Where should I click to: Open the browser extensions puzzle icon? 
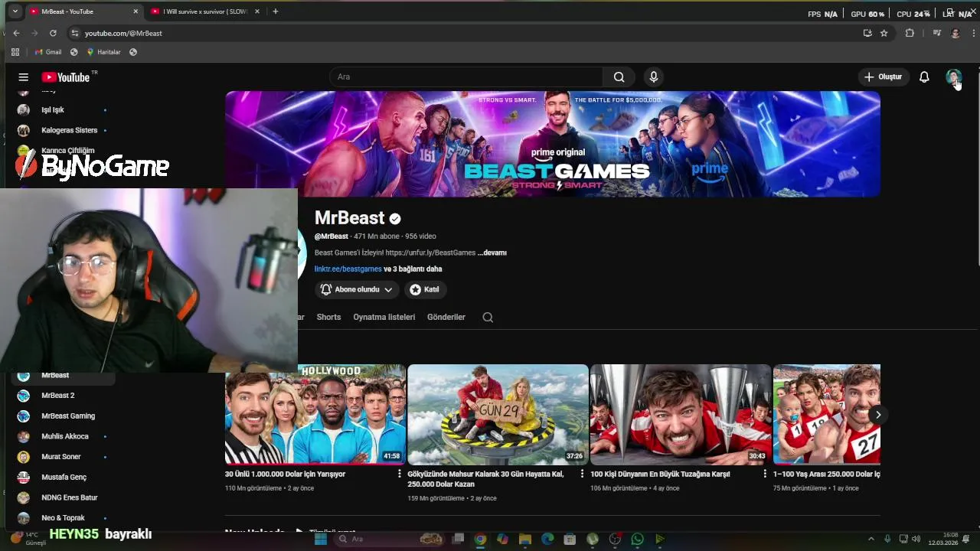910,33
